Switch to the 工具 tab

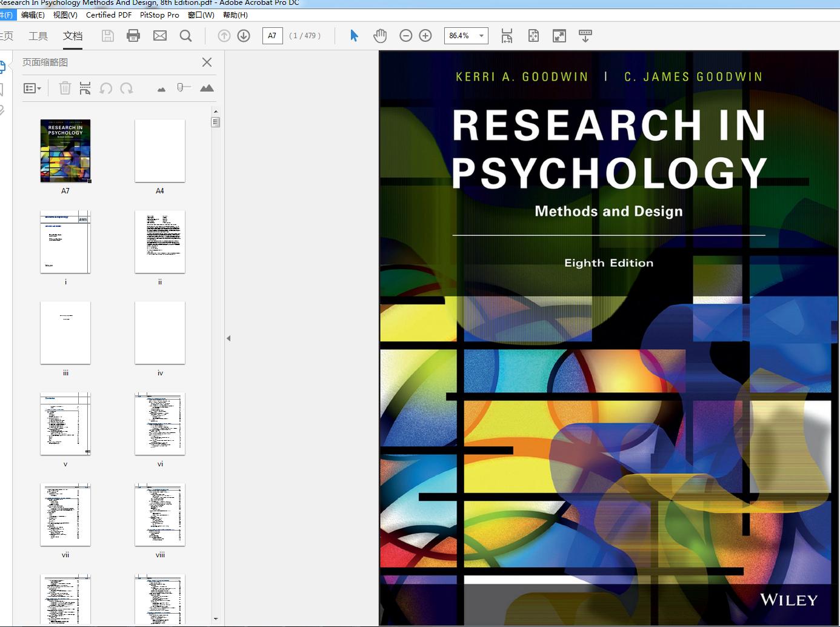[x=38, y=36]
